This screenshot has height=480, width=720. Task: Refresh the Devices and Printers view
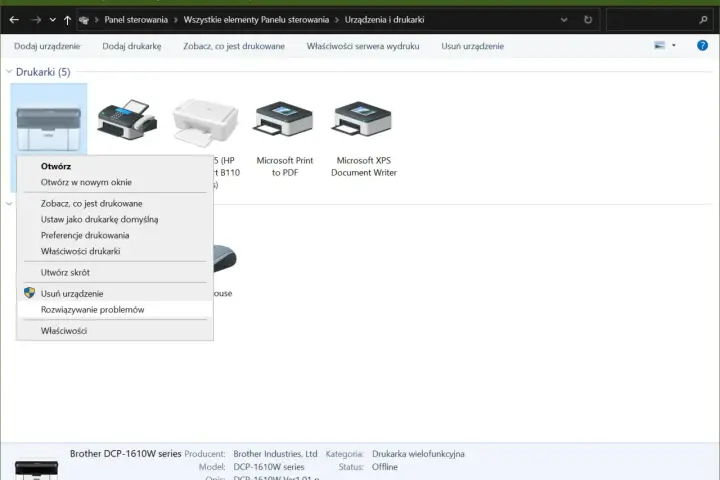[x=588, y=20]
